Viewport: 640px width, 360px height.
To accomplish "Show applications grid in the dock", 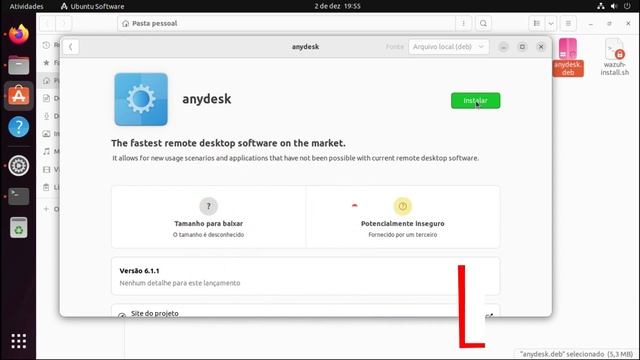I will click(18, 341).
